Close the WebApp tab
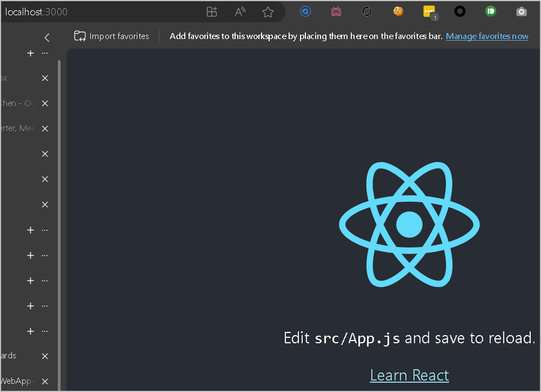The height and width of the screenshot is (392, 541). click(45, 381)
